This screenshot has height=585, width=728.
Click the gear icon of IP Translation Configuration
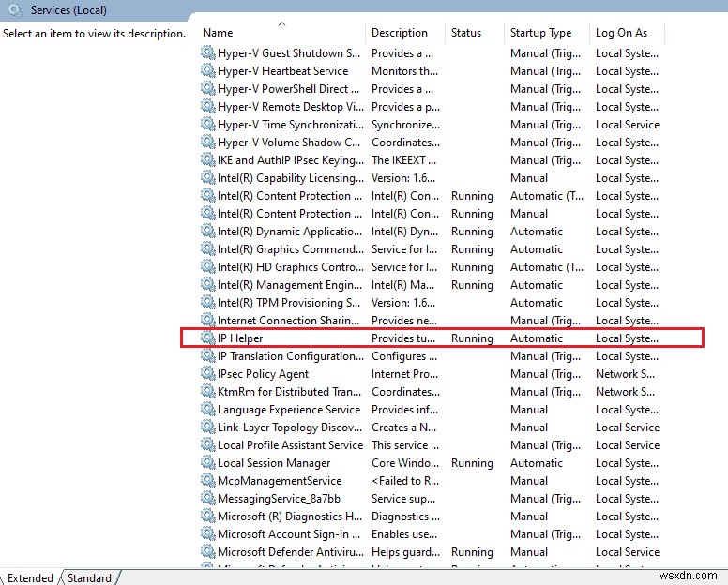point(208,356)
